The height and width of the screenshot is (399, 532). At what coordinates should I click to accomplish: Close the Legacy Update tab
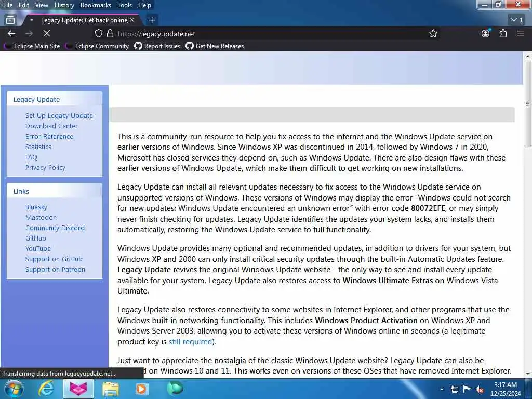pyautogui.click(x=132, y=20)
